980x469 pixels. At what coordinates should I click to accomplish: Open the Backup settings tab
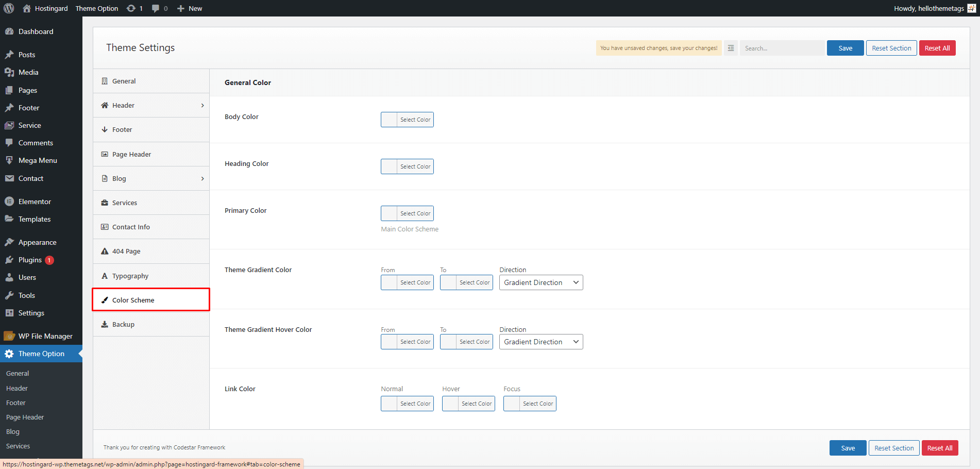click(x=151, y=324)
